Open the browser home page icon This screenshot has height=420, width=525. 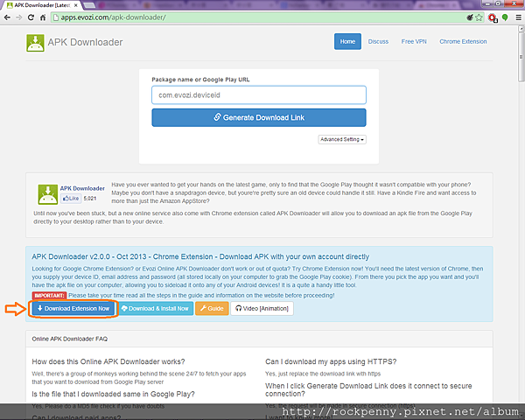tap(43, 17)
